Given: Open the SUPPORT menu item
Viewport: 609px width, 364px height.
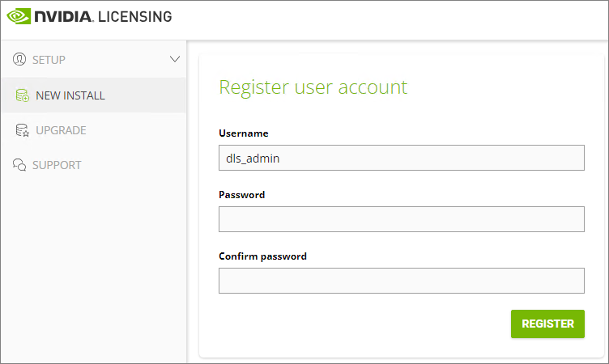Looking at the screenshot, I should (57, 165).
